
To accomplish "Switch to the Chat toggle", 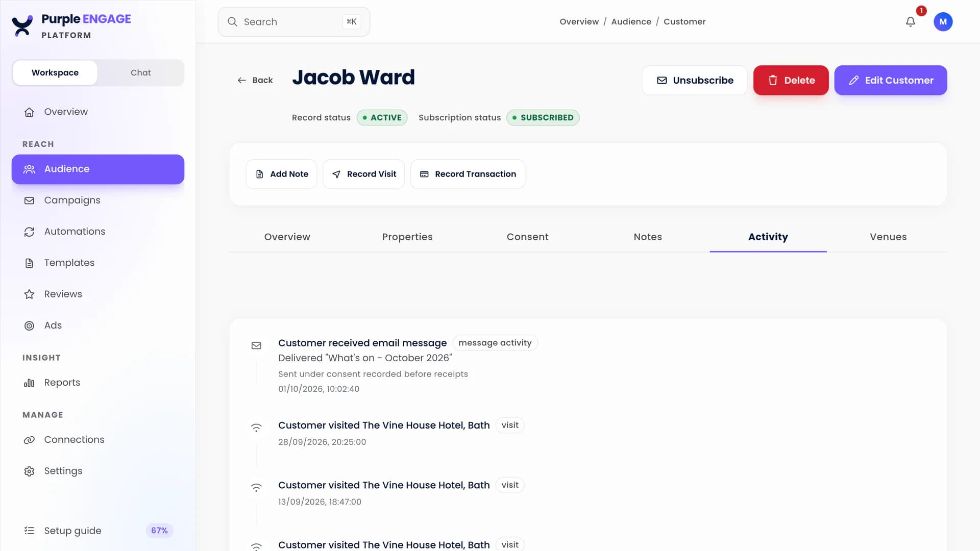I will (x=140, y=72).
